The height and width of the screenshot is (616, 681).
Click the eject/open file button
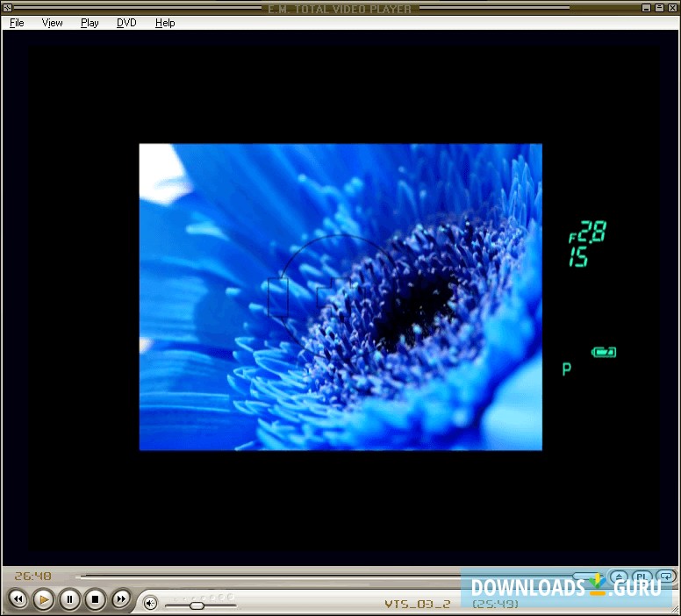click(619, 577)
